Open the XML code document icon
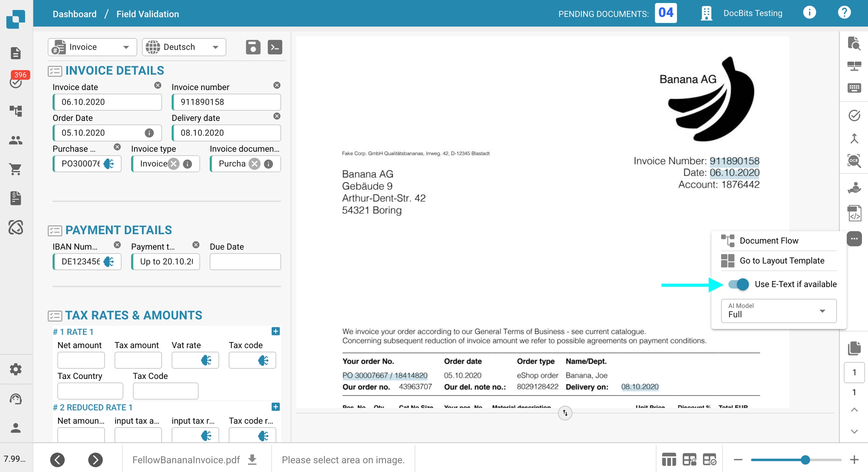The image size is (868, 472). click(x=854, y=214)
